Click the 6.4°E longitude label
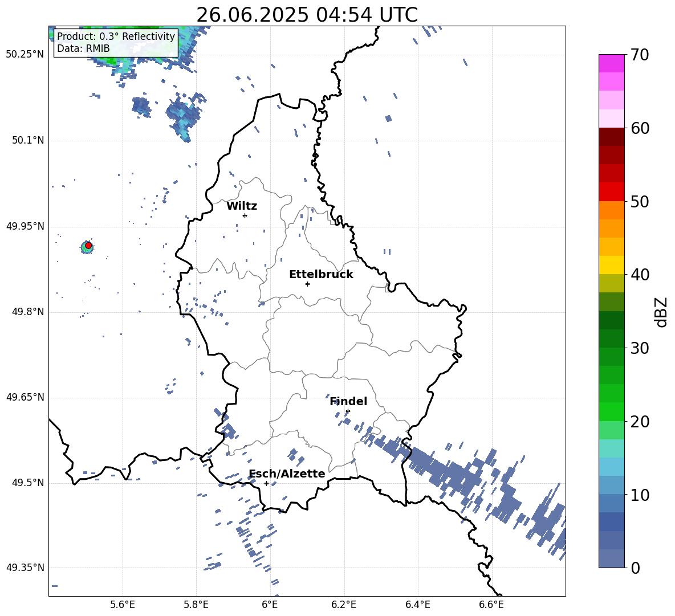 click(x=417, y=605)
